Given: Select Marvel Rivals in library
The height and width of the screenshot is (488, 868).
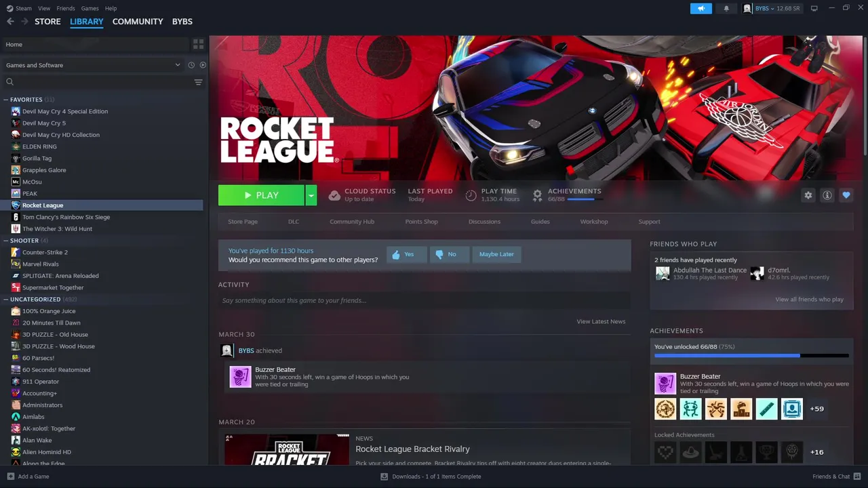Looking at the screenshot, I should (x=41, y=264).
